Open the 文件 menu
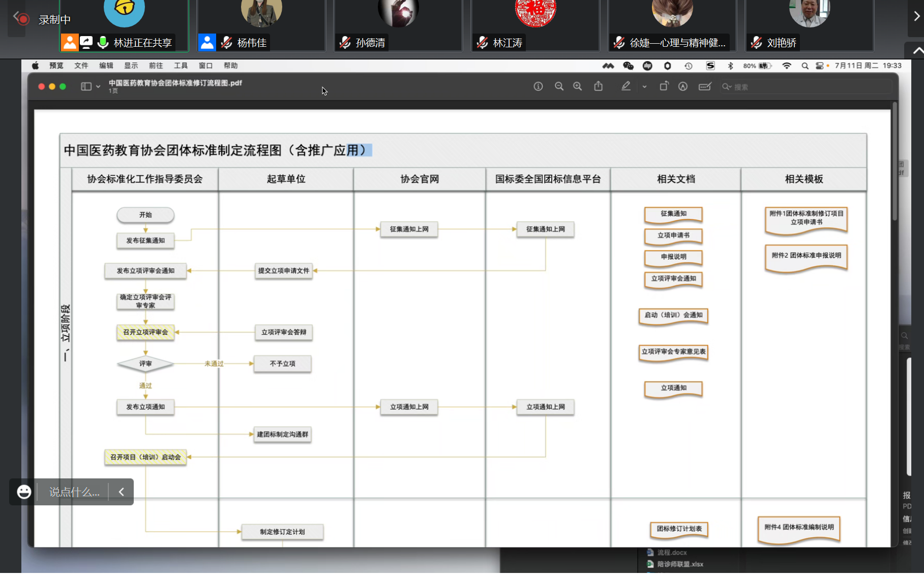The width and height of the screenshot is (924, 575). click(x=81, y=66)
